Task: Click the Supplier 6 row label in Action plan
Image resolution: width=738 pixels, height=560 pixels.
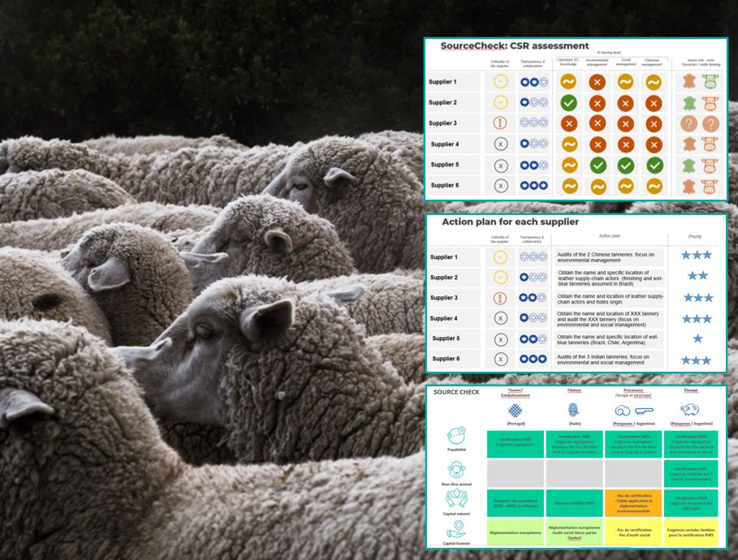Action: (444, 359)
